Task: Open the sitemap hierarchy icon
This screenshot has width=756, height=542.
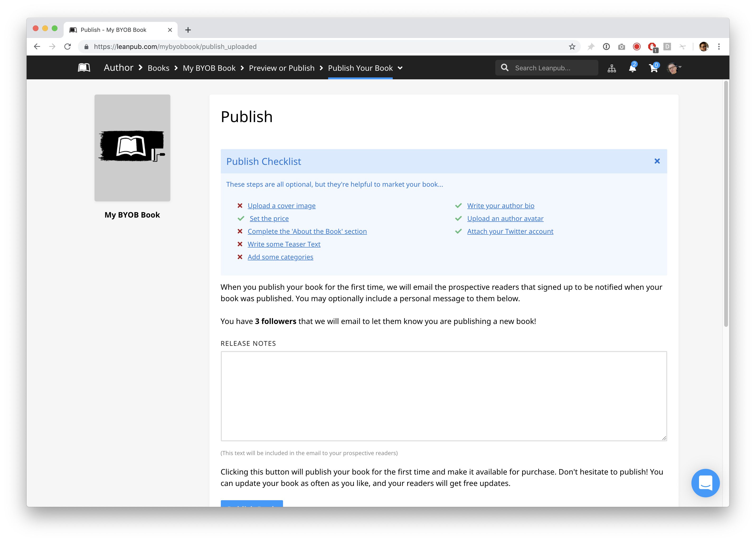Action: click(612, 68)
